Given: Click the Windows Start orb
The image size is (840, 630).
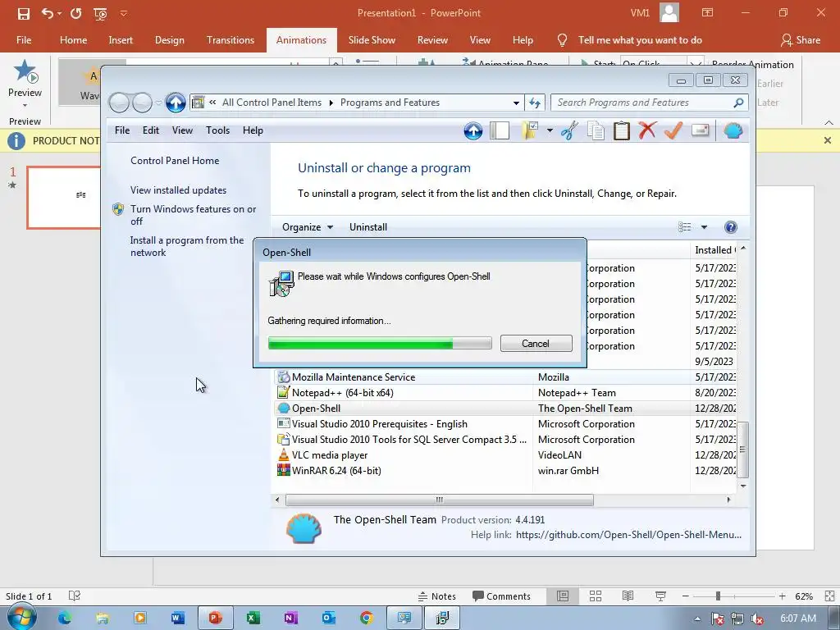Looking at the screenshot, I should [x=21, y=617].
